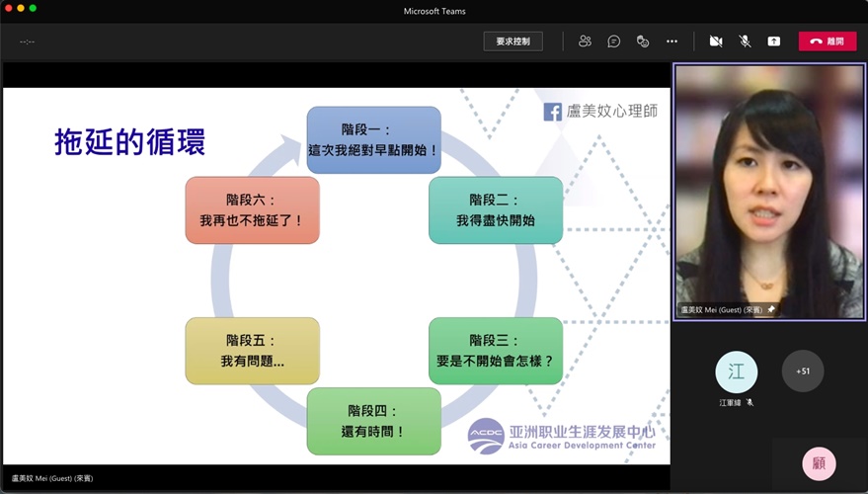Click the Facebook logo on the slide
This screenshot has width=868, height=494.
click(553, 112)
